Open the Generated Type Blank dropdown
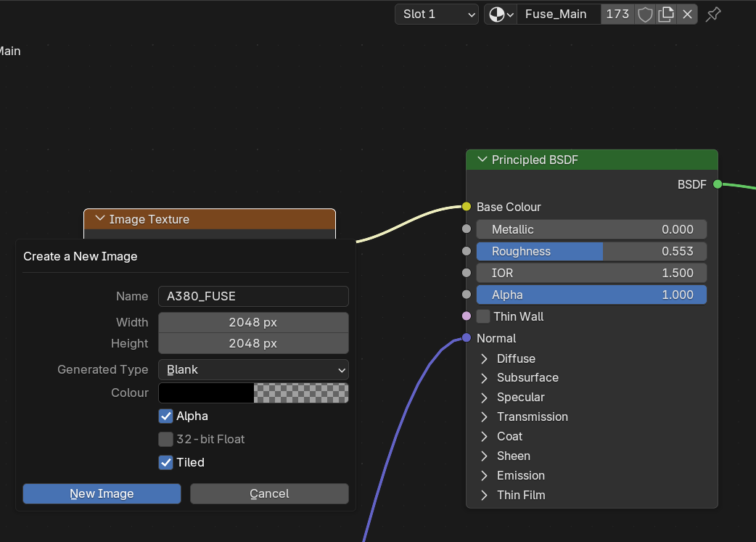The image size is (756, 542). tap(254, 370)
